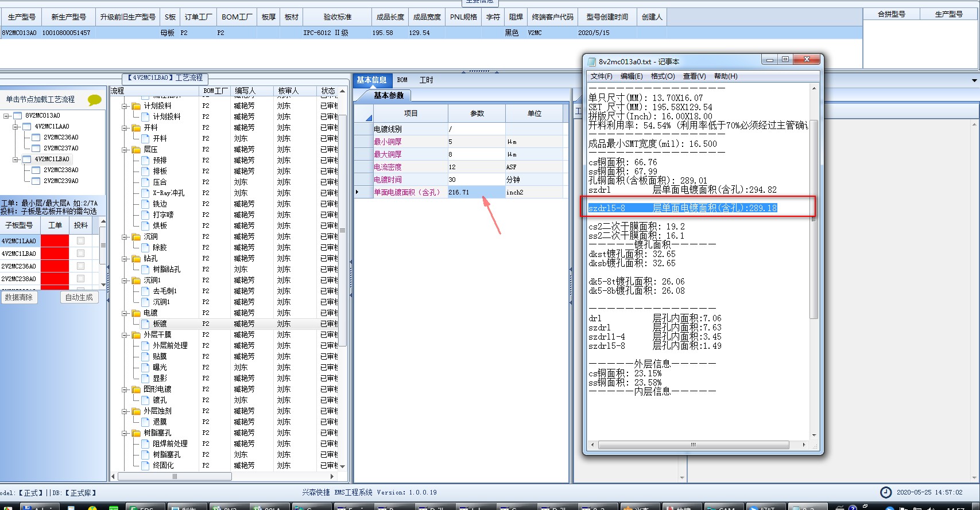
Task: Click the 烘板 document icon
Action: (x=146, y=226)
